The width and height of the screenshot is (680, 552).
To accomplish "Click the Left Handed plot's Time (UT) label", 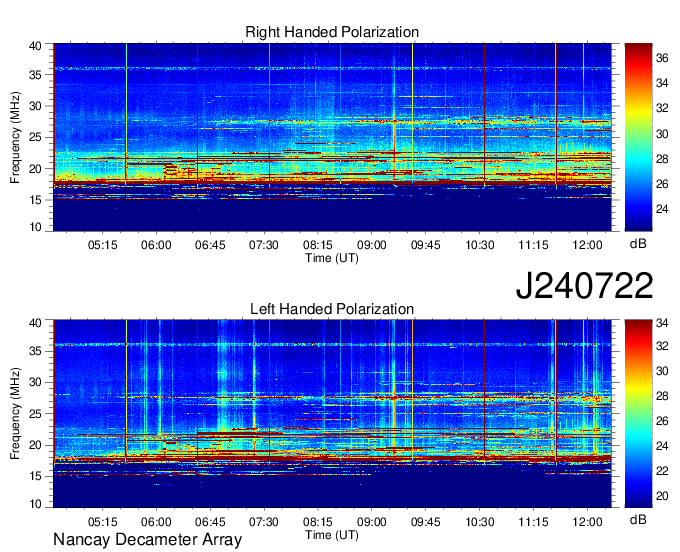I will pos(332,535).
